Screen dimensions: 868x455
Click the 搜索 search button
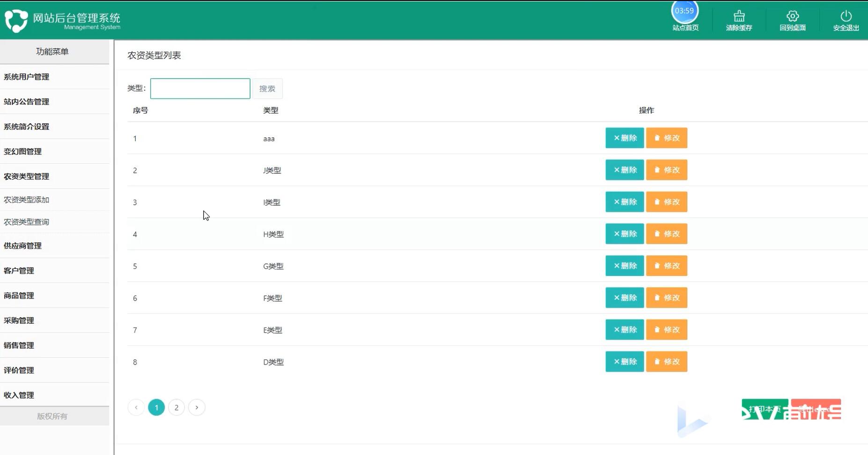pyautogui.click(x=267, y=89)
